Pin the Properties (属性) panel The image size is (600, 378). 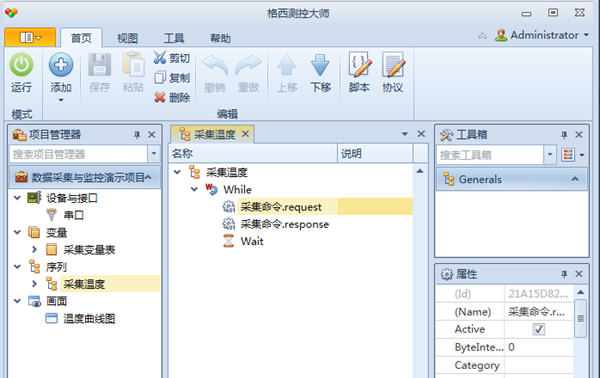tap(564, 274)
